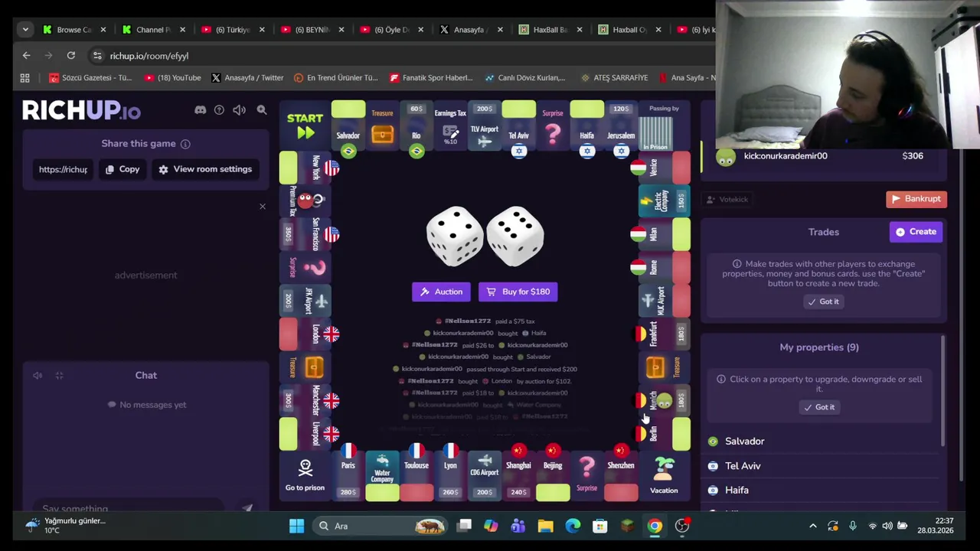Collapse the chat panel icon
The width and height of the screenshot is (980, 551).
click(59, 376)
